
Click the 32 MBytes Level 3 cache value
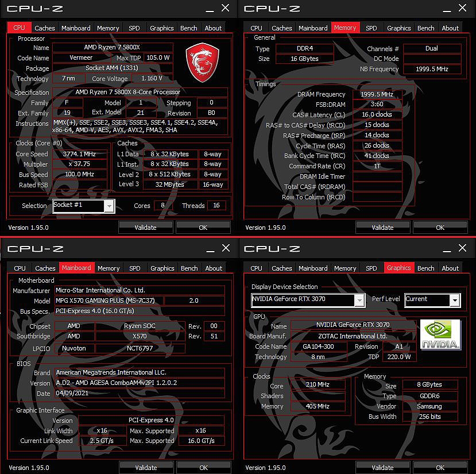coord(170,184)
